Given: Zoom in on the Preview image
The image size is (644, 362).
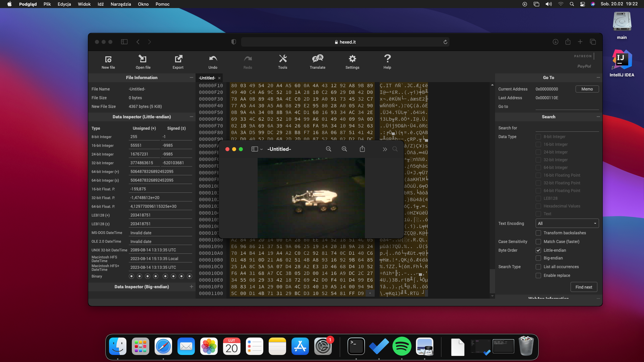Looking at the screenshot, I should click(344, 149).
